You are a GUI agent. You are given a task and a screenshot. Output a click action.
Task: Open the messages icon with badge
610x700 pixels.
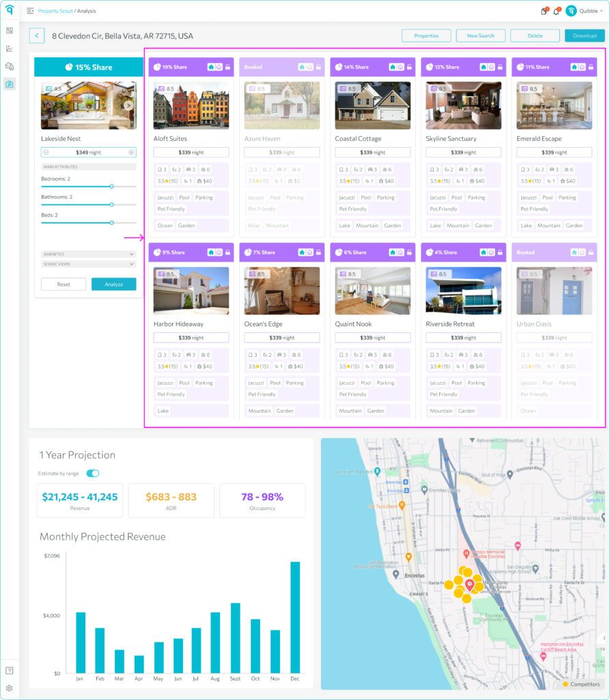click(544, 11)
